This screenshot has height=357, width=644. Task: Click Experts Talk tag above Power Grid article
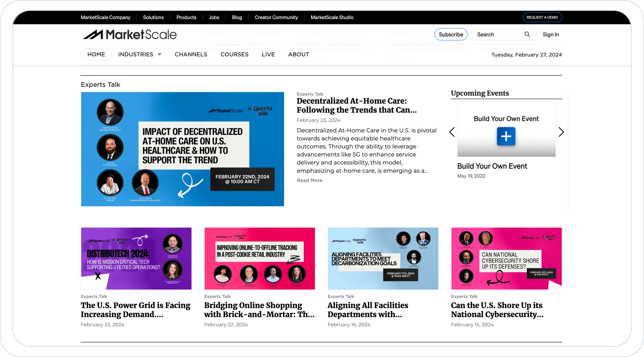(94, 296)
